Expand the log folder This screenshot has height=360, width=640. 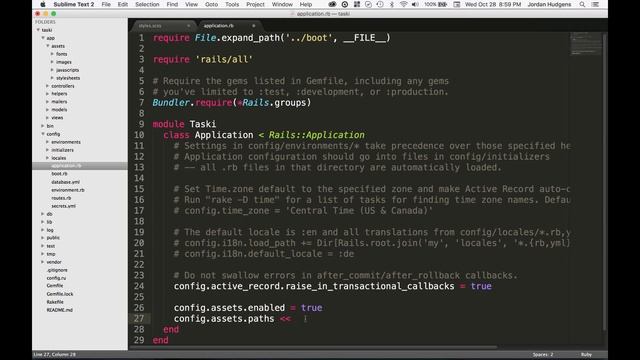pyautogui.click(x=43, y=230)
